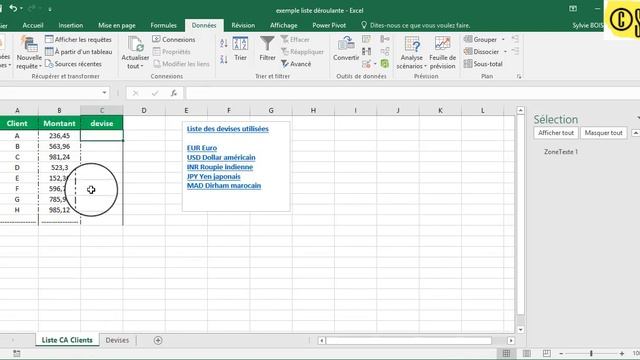Viewport: 640px width, 360px height.
Task: Sort descending Z to A
Action: [x=224, y=60]
